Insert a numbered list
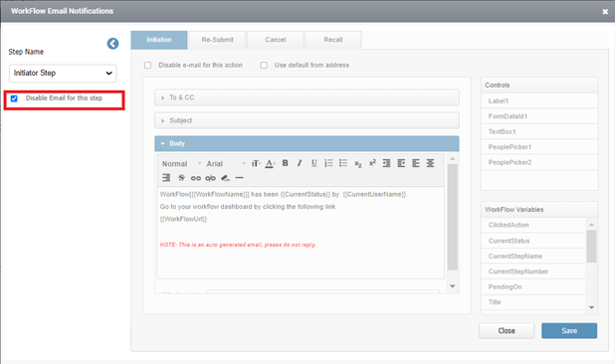The width and height of the screenshot is (615, 364). click(328, 163)
